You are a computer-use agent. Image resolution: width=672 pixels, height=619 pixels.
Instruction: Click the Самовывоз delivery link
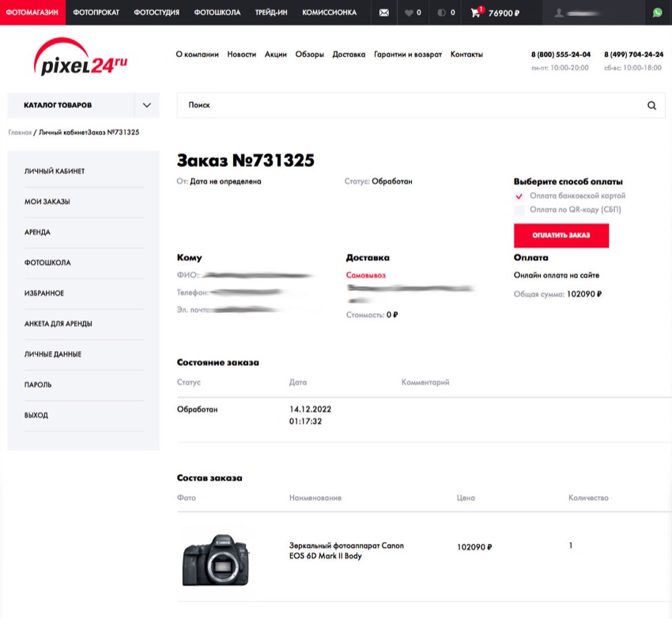click(x=365, y=275)
